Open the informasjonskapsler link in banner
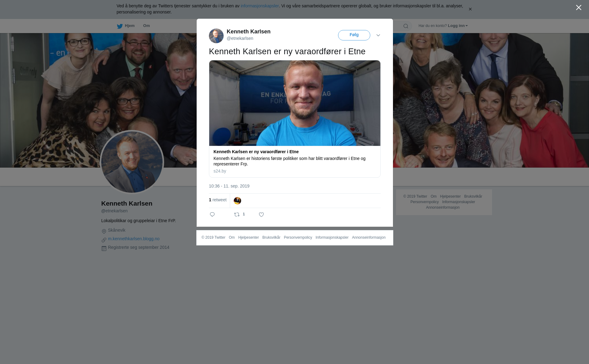 pos(260,6)
